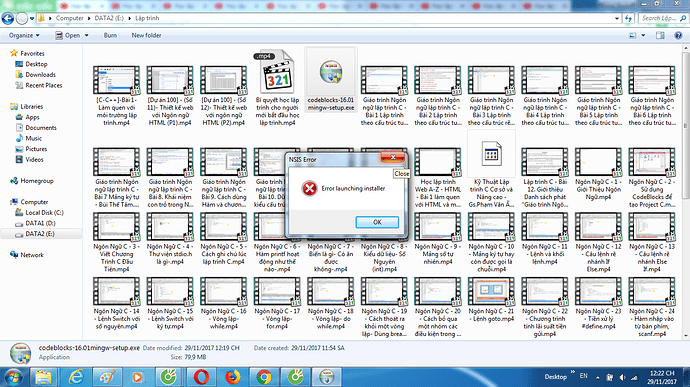The height and width of the screenshot is (387, 690).
Task: Toggle the preview pane icon
Action: [660, 35]
